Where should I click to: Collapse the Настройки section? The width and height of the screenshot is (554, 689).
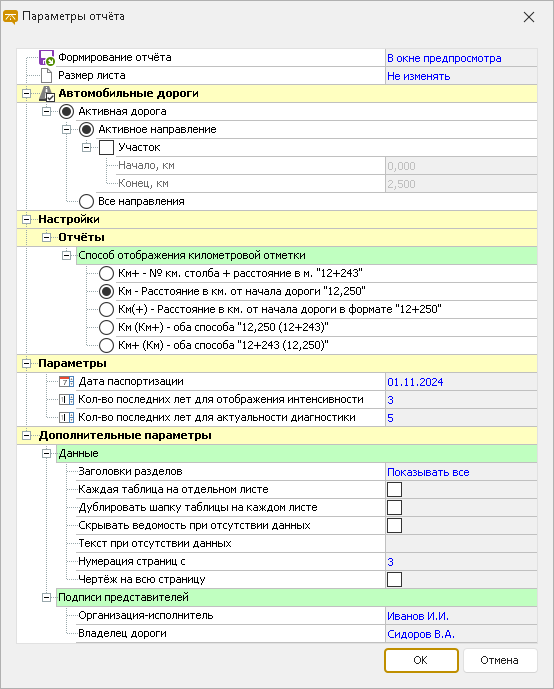(26, 220)
